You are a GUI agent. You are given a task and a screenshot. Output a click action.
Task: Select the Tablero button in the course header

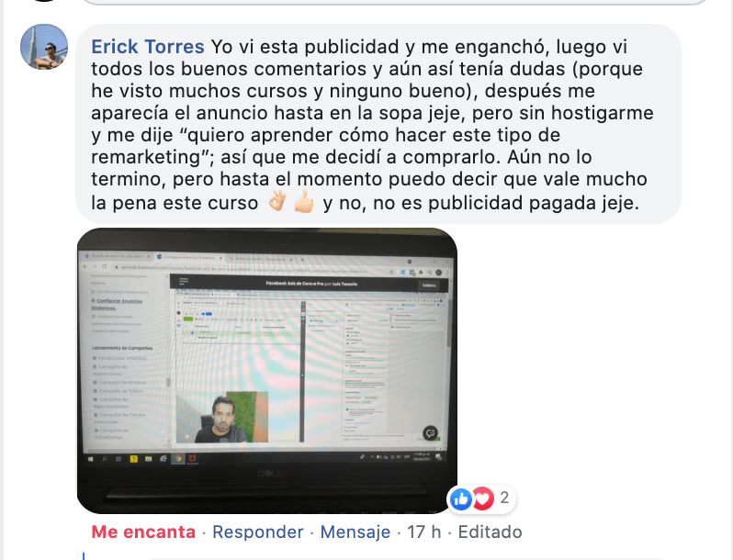(429, 285)
